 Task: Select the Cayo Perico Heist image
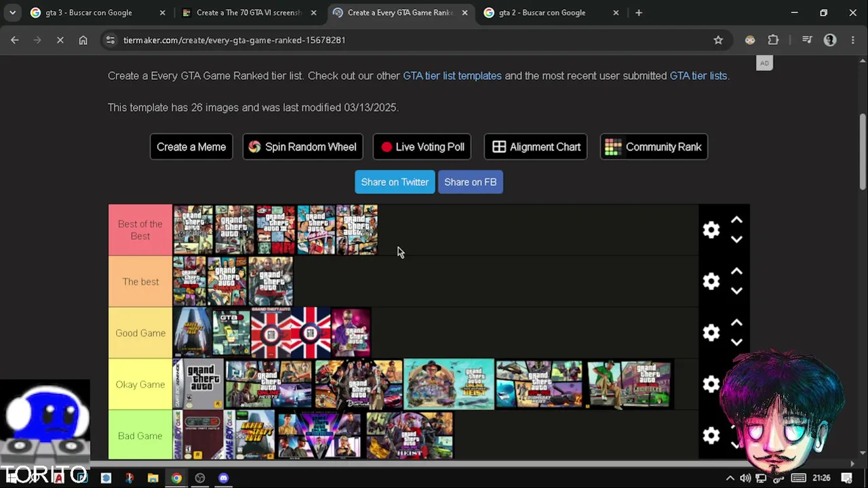449,384
